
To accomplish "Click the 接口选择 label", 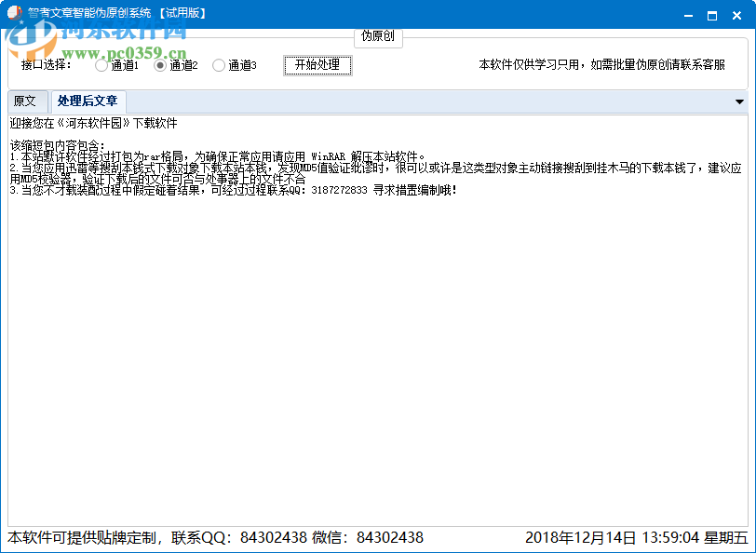I will click(x=47, y=64).
